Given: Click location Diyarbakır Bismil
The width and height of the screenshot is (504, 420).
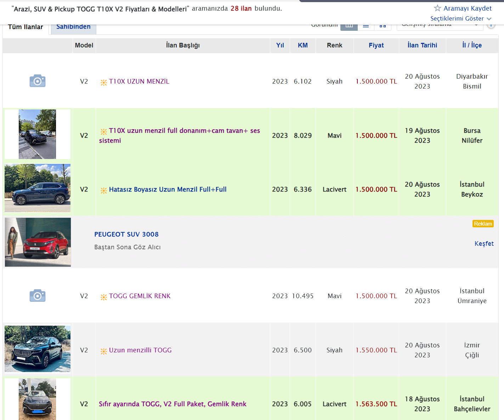Looking at the screenshot, I should click(472, 81).
